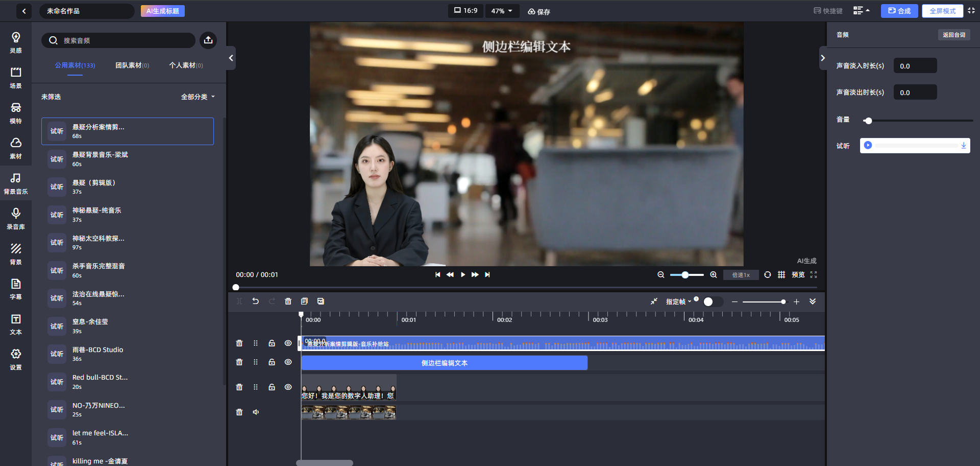Delete the text track with its trash icon
The width and height of the screenshot is (980, 466).
point(239,362)
